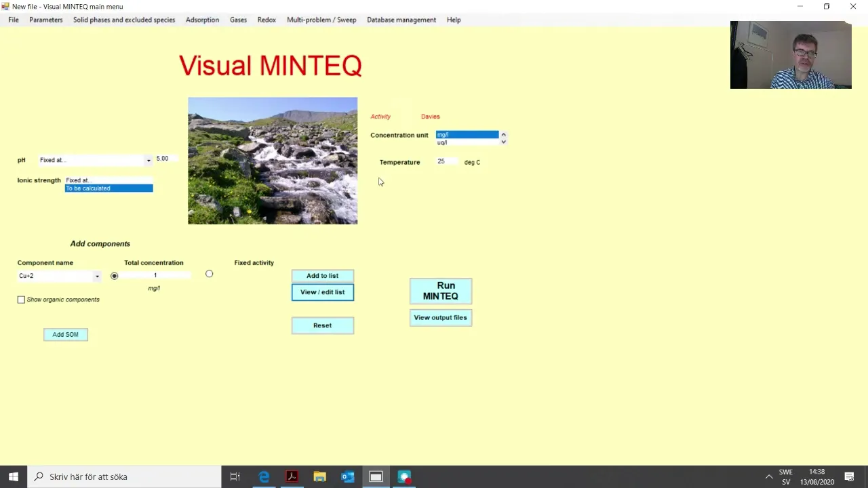Click the Davies activity correction label
This screenshot has height=488, width=868.
431,117
